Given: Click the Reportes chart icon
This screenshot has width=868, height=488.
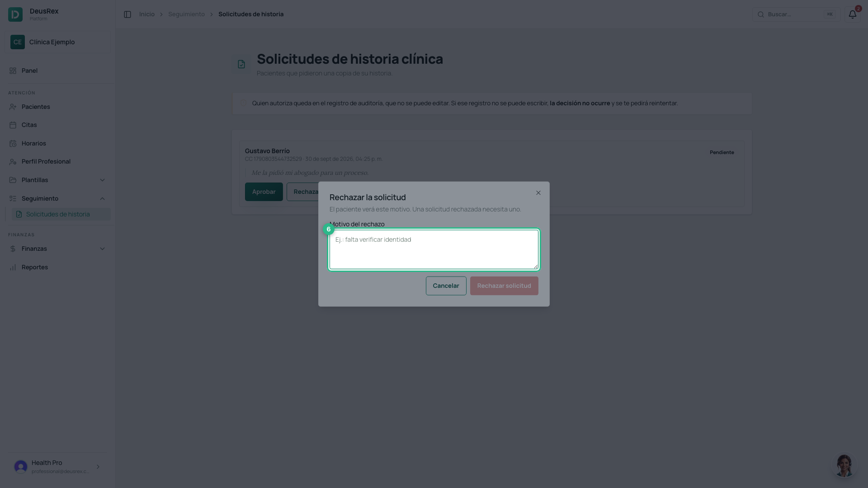Looking at the screenshot, I should pyautogui.click(x=13, y=267).
